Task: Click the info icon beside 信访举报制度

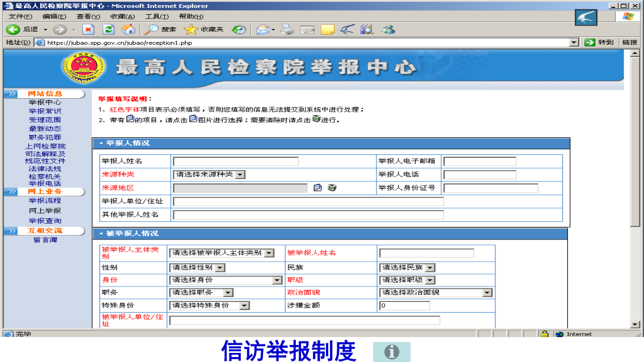Action: point(391,352)
